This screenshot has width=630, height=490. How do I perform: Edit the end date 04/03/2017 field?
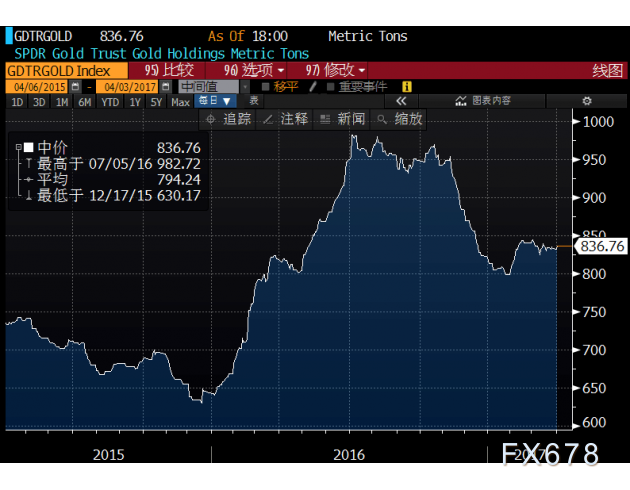tap(129, 86)
